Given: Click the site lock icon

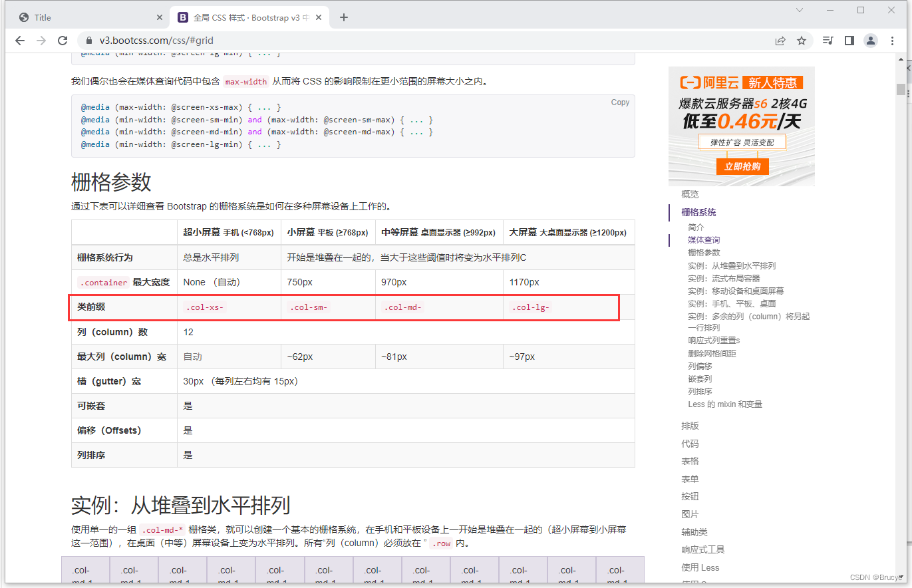Looking at the screenshot, I should (x=89, y=41).
